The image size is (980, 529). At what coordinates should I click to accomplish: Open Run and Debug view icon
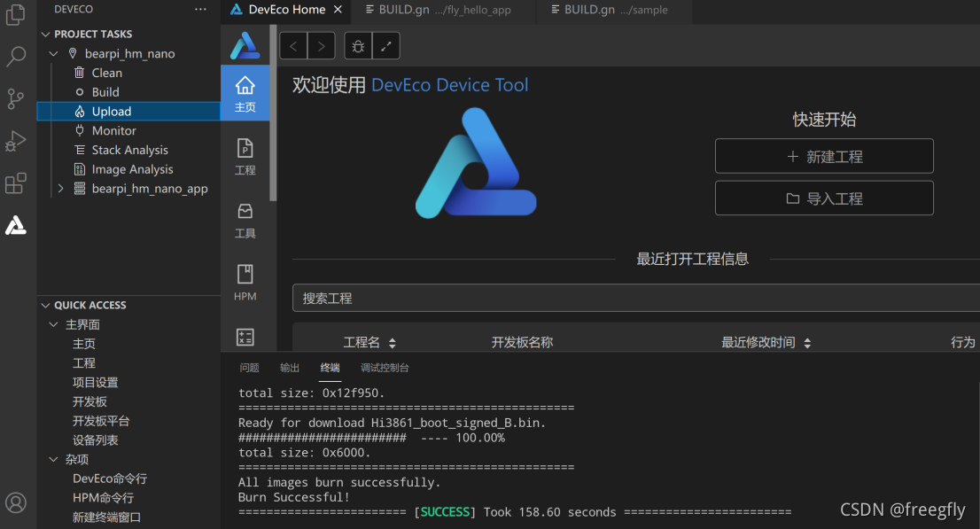[16, 141]
